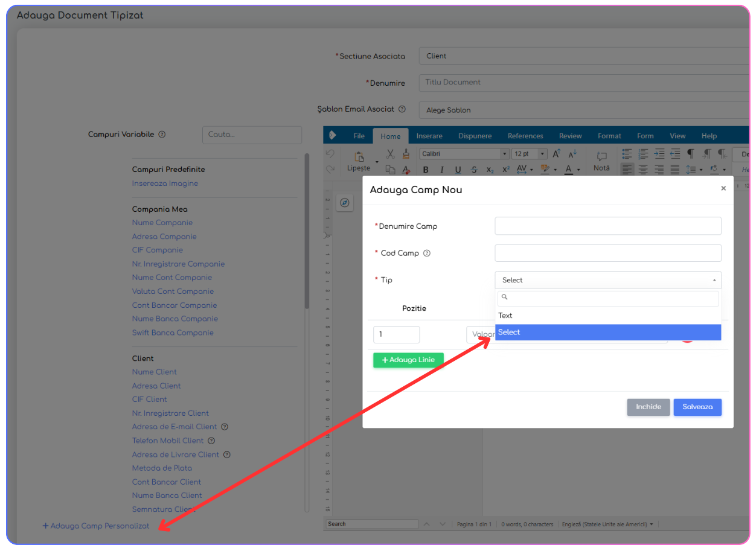The image size is (756, 548).
Task: Focus the Denumire Camp input field
Action: pyautogui.click(x=607, y=226)
